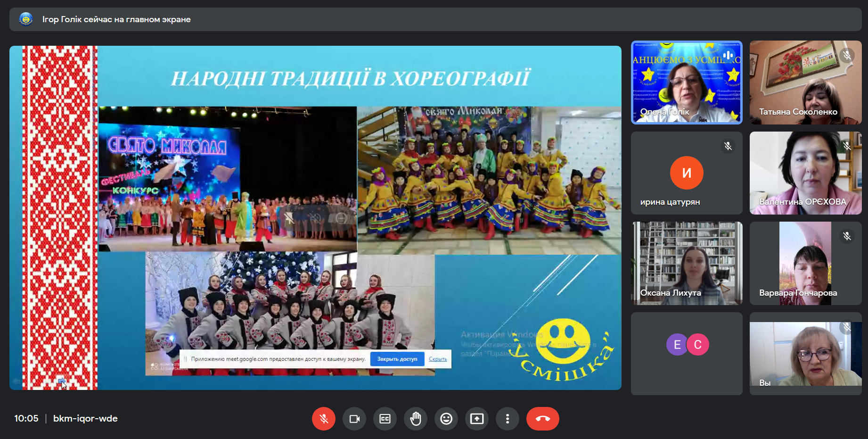Mute presentation audio using the overlay speaker icon
Viewport: 868px width, 439px height.
(315, 218)
